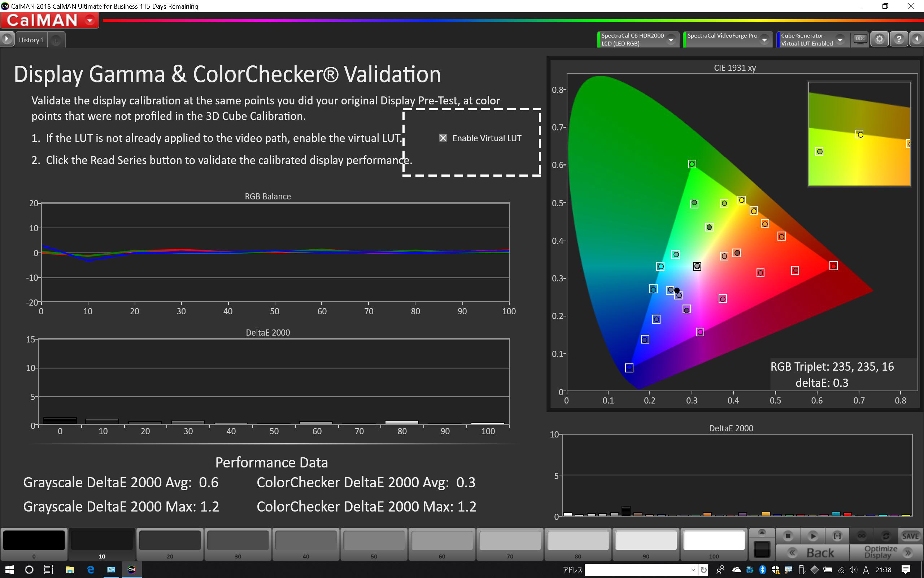Screen dimensions: 924x578
Task: Open battery power tray icon
Action: (827, 570)
